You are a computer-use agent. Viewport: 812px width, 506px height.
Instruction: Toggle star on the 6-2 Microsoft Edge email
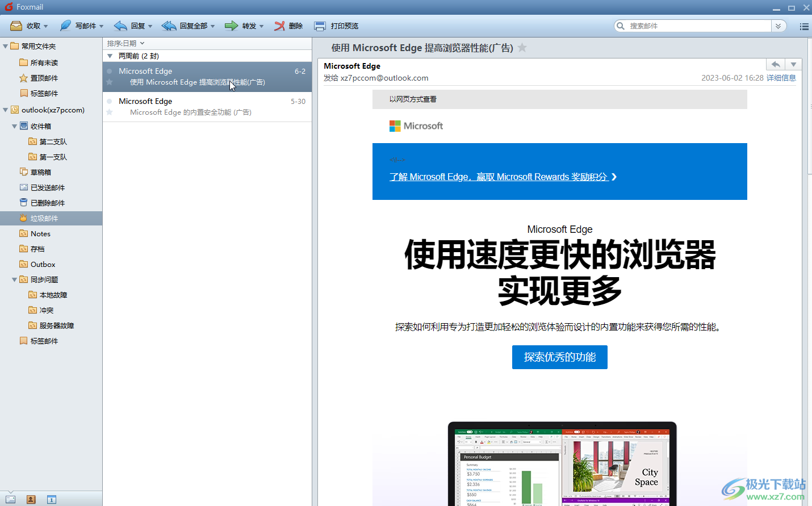point(110,82)
